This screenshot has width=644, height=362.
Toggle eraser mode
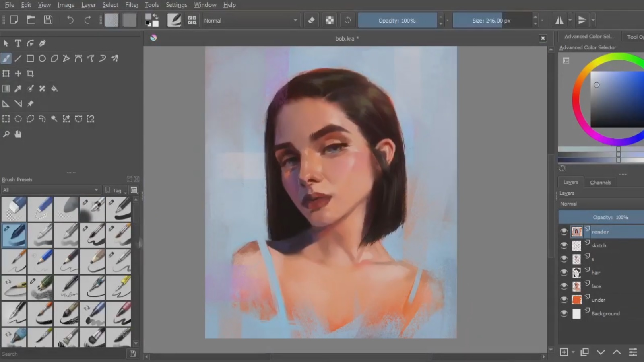click(311, 20)
